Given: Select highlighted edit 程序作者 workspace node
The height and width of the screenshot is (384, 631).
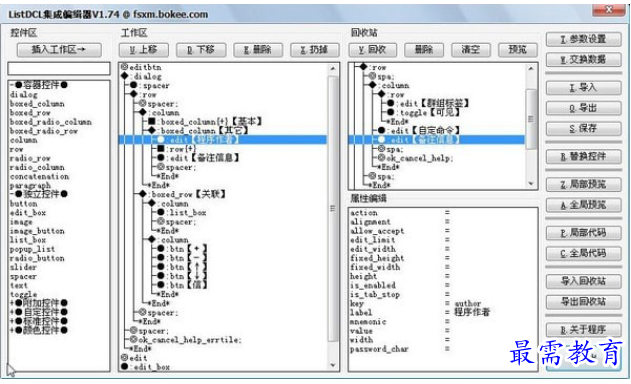Looking at the screenshot, I should tap(223, 140).
